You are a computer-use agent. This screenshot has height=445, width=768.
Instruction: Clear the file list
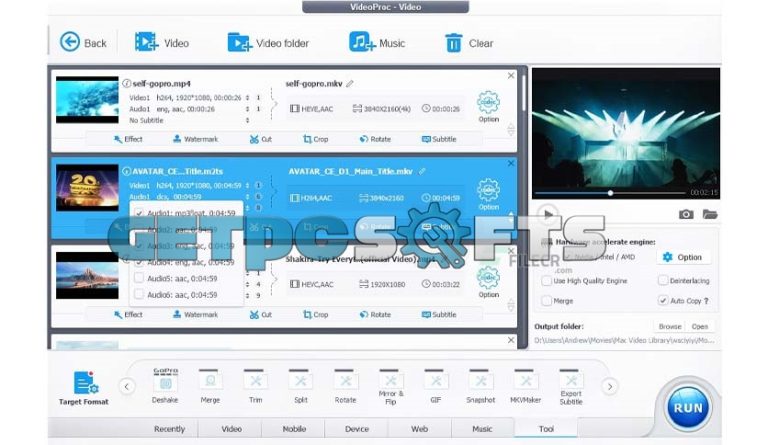[468, 43]
